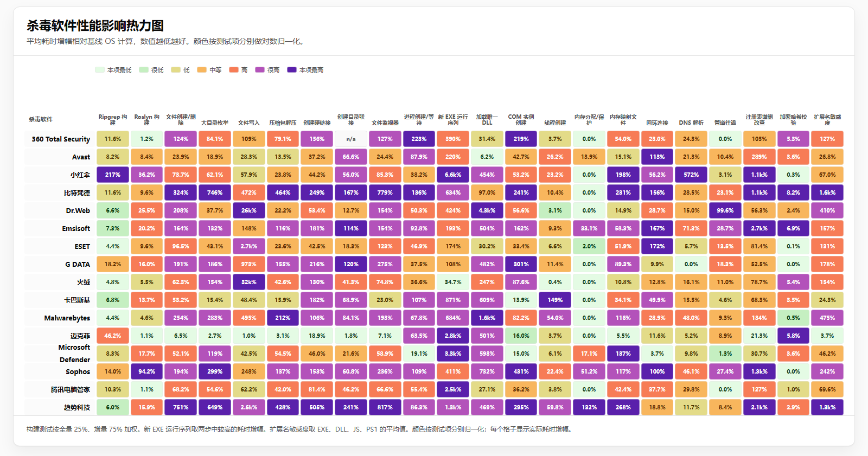Click 小红伞 Ripgrep 构建 cell showing 217%
Image resolution: width=868 pixels, height=456 pixels.
pyautogui.click(x=113, y=175)
